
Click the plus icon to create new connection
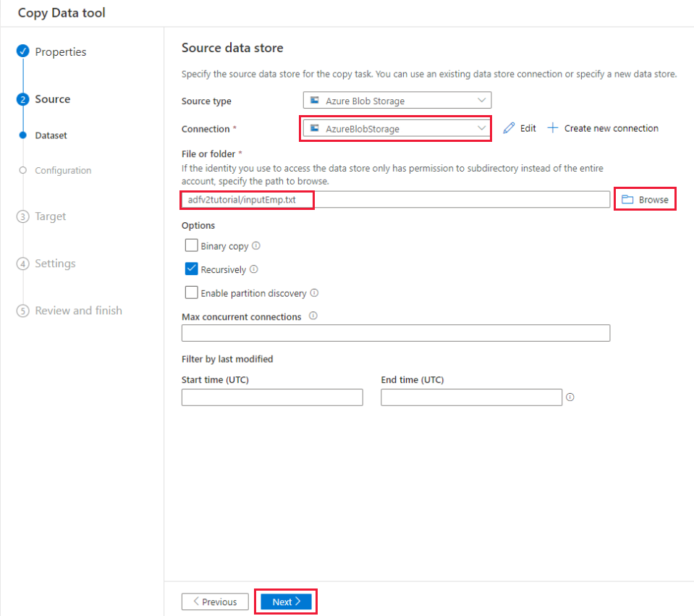pyautogui.click(x=552, y=127)
